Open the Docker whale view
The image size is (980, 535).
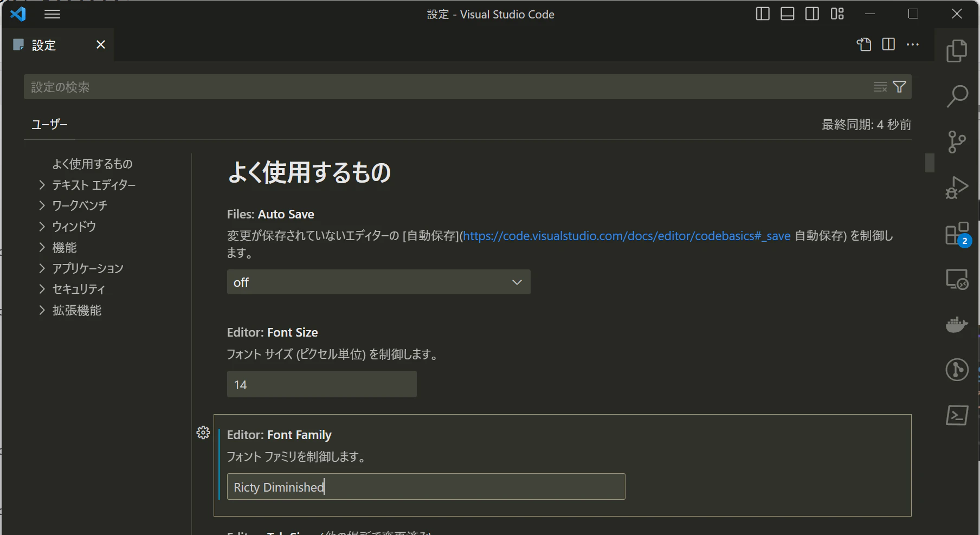pos(957,325)
